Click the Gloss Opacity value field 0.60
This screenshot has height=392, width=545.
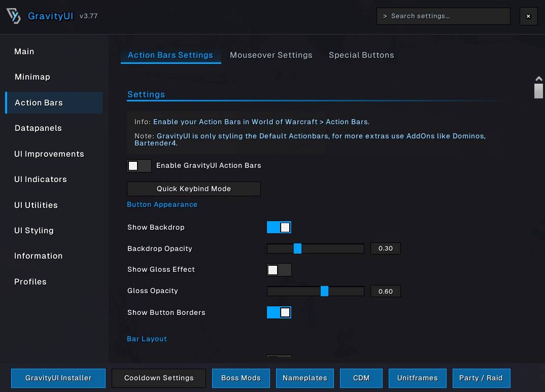pyautogui.click(x=386, y=291)
